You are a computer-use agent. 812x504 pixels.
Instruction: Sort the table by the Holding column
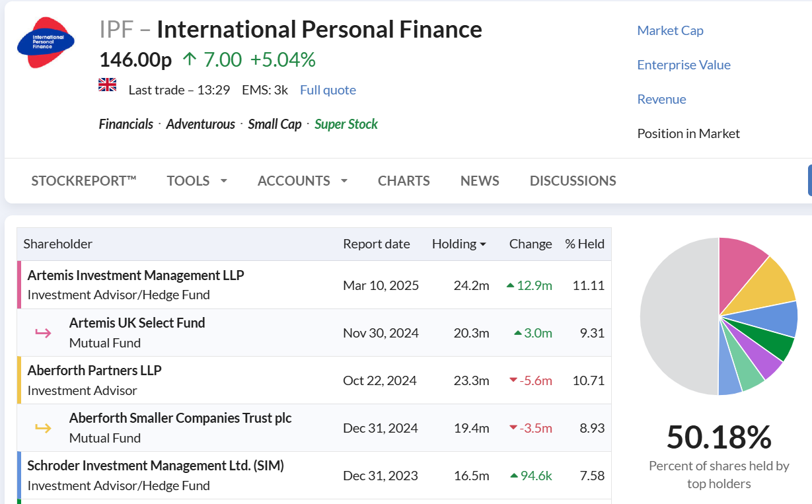459,244
